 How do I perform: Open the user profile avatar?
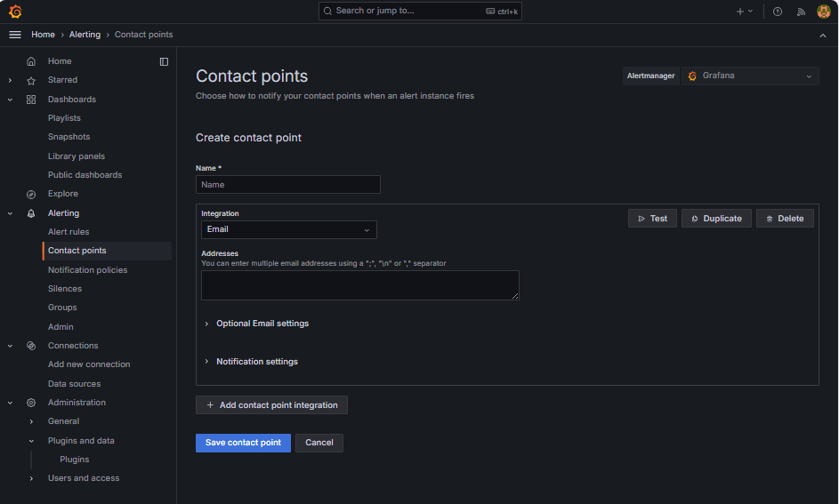824,12
